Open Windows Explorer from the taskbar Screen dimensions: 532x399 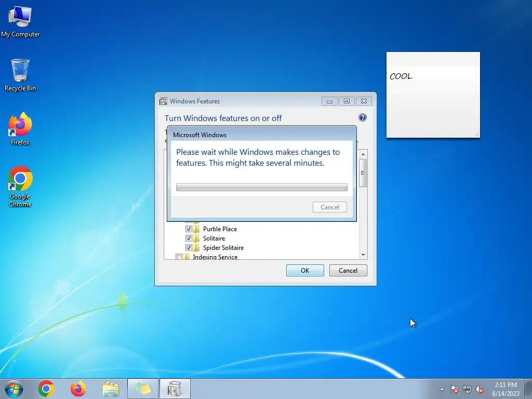pyautogui.click(x=111, y=389)
